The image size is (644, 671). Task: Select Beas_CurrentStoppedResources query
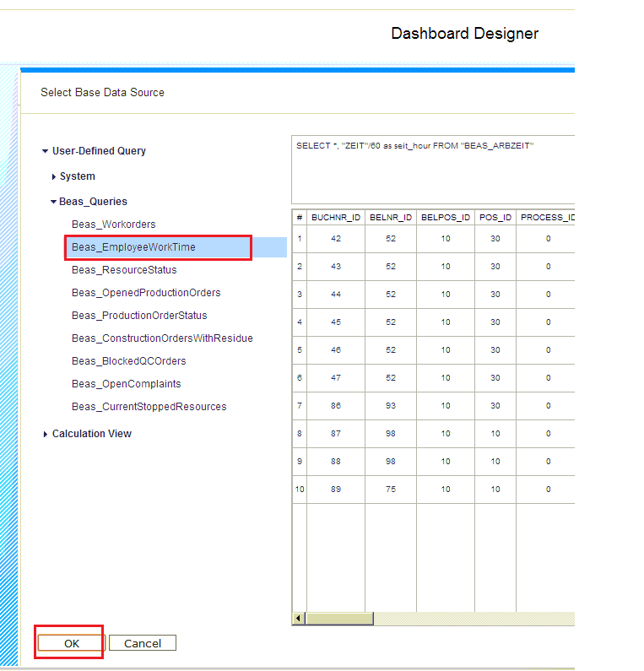[x=149, y=407]
